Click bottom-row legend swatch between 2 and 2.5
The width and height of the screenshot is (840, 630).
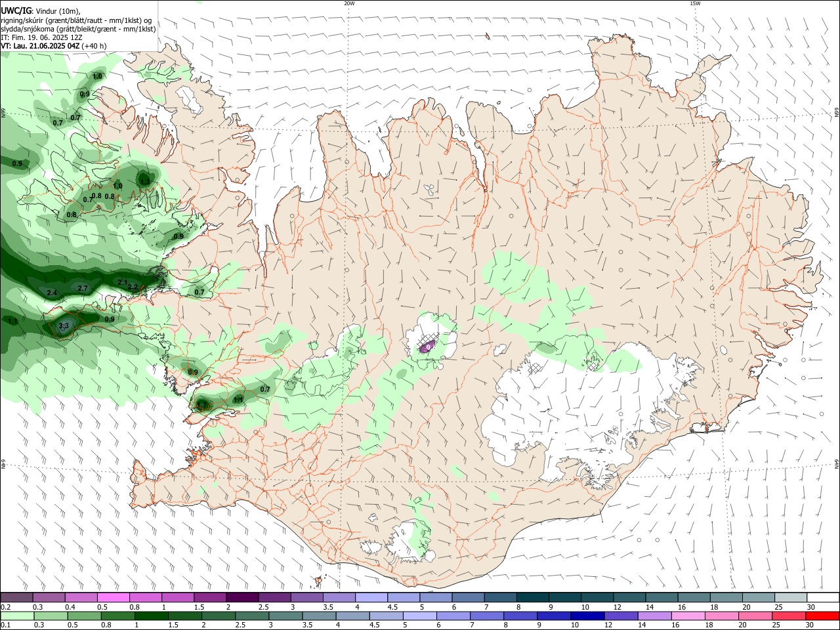pos(219,616)
